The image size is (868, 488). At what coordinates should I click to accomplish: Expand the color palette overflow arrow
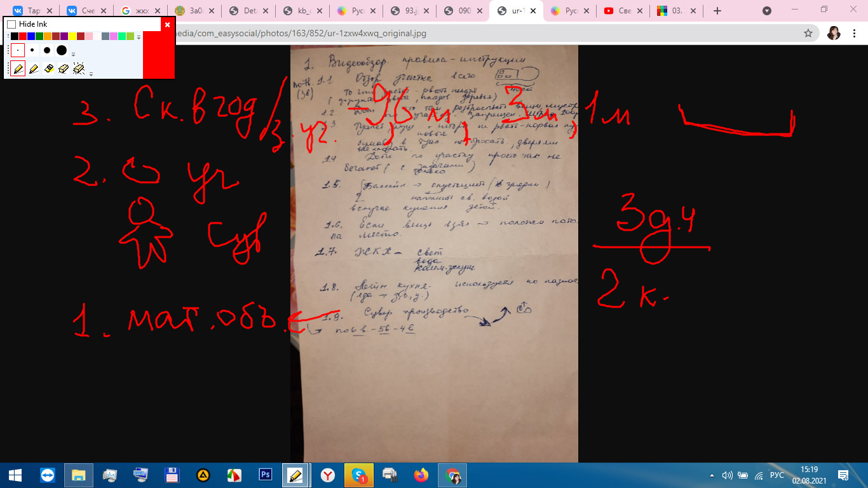tap(139, 37)
